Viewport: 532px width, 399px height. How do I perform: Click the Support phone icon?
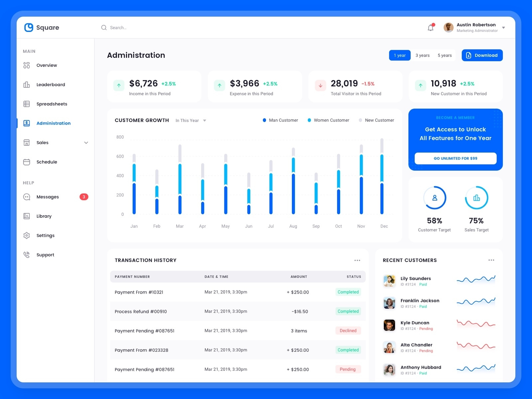point(27,255)
